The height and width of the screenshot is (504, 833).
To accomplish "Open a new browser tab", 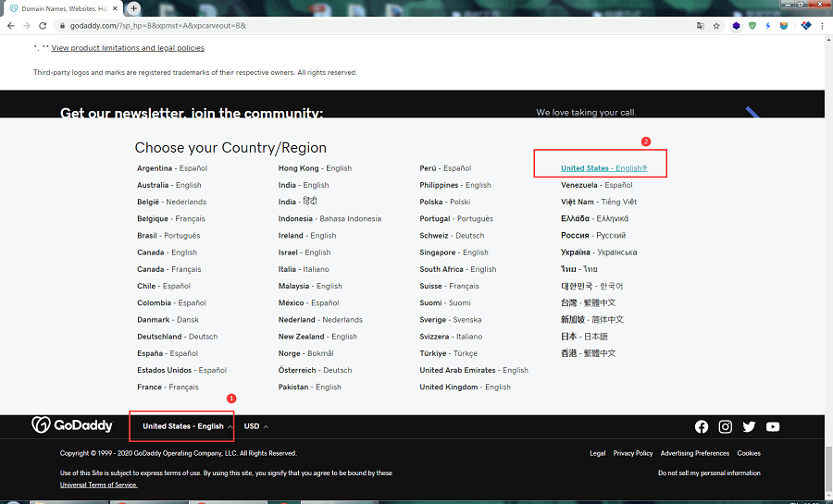I will tap(134, 8).
